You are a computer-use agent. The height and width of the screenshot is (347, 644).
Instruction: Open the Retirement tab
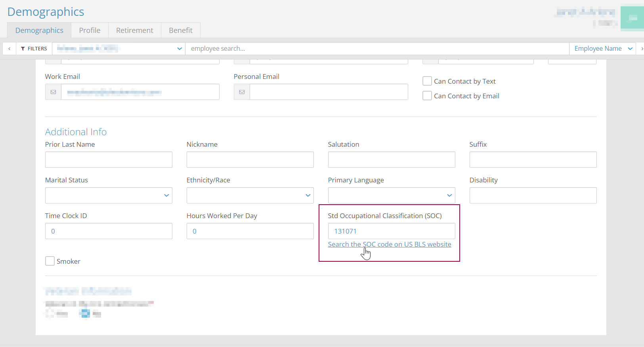134,31
